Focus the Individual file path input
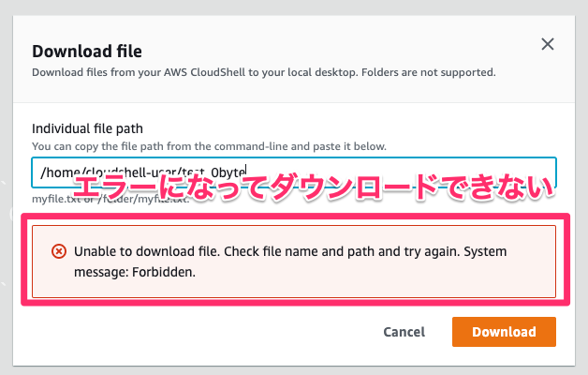Viewport: 588px width, 375px height. point(294,172)
